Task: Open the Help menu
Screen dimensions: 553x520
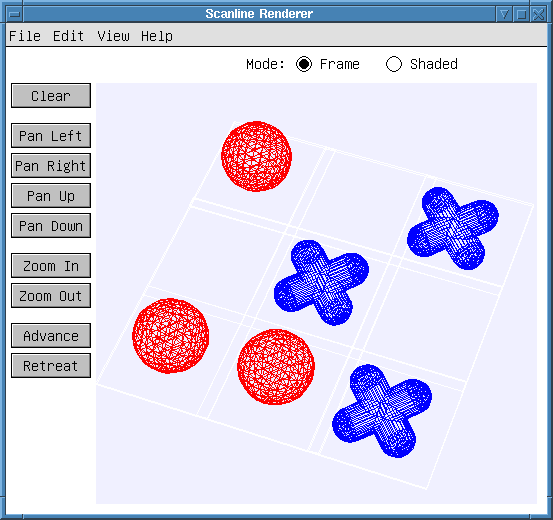Action: [x=157, y=36]
